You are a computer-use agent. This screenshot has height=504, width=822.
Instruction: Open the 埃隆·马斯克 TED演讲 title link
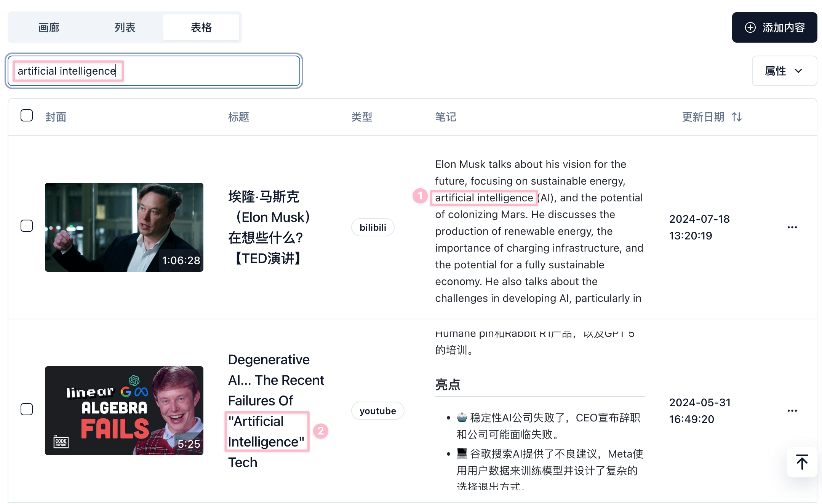[269, 227]
